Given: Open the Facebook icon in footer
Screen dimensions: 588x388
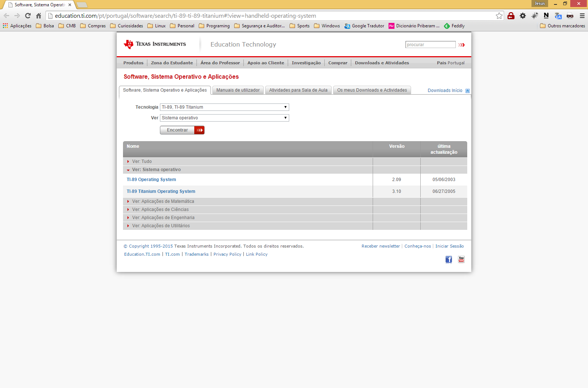Looking at the screenshot, I should 449,259.
